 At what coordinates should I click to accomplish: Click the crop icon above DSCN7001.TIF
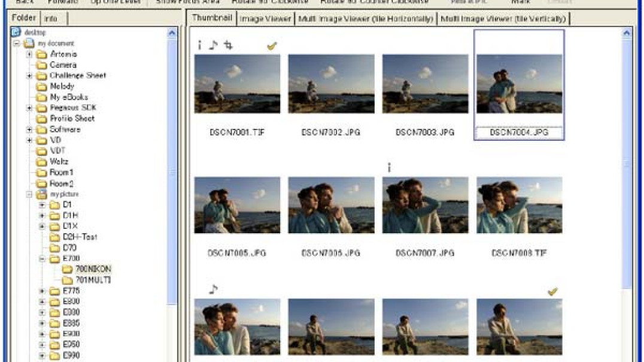pos(229,45)
